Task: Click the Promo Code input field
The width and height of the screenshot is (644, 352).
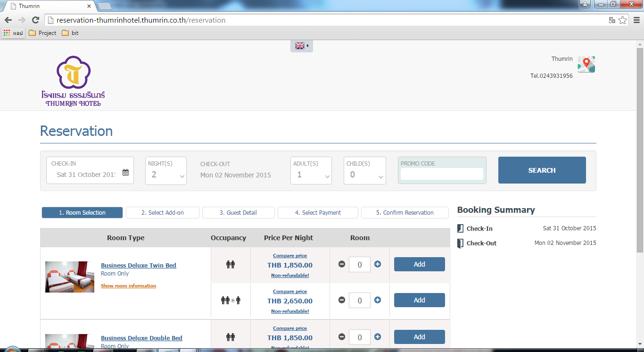Action: coord(442,174)
